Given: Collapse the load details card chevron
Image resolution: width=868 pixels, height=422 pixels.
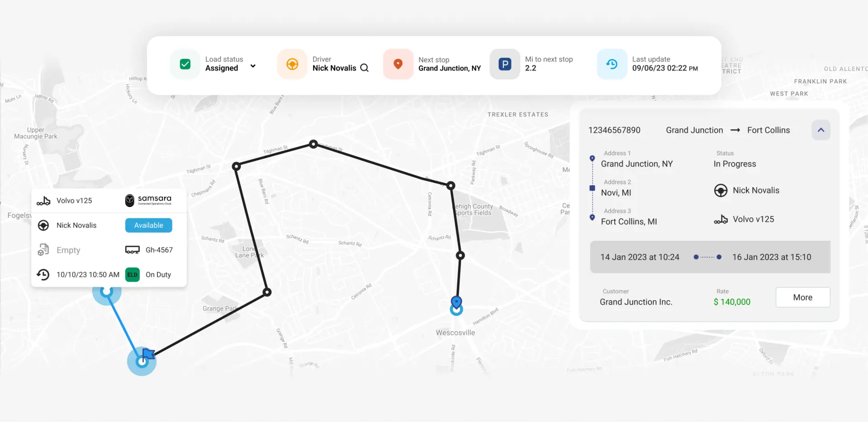Looking at the screenshot, I should click(x=821, y=130).
